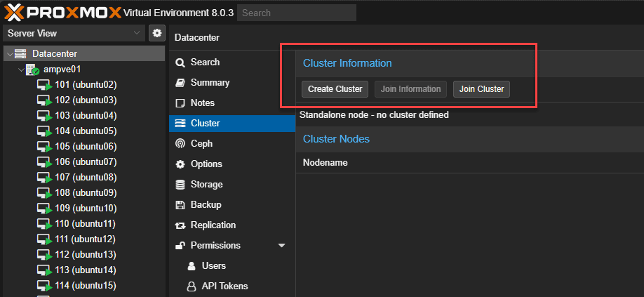Select the Datacenter label in tree
Screen dimensions: 644x297
coord(55,54)
